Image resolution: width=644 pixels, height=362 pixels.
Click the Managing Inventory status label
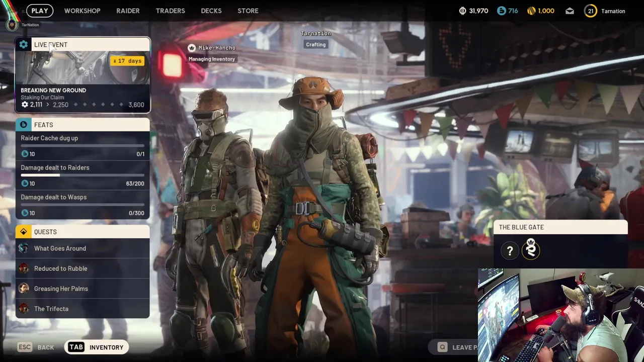(211, 59)
